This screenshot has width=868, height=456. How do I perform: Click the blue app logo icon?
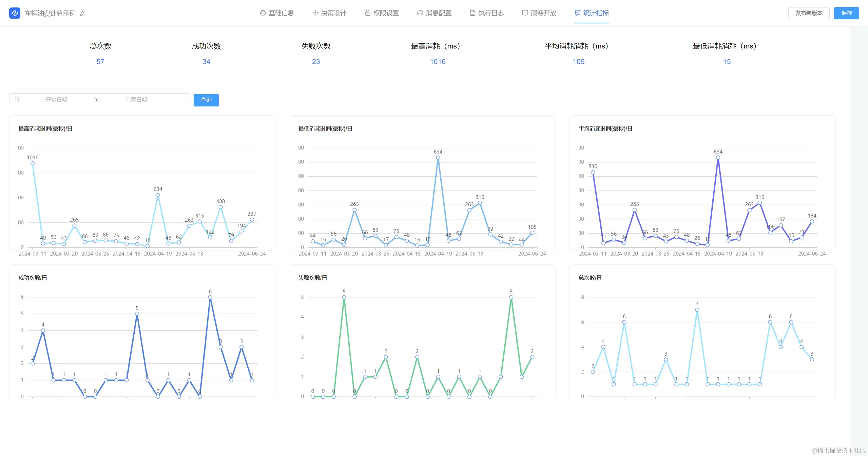[15, 13]
